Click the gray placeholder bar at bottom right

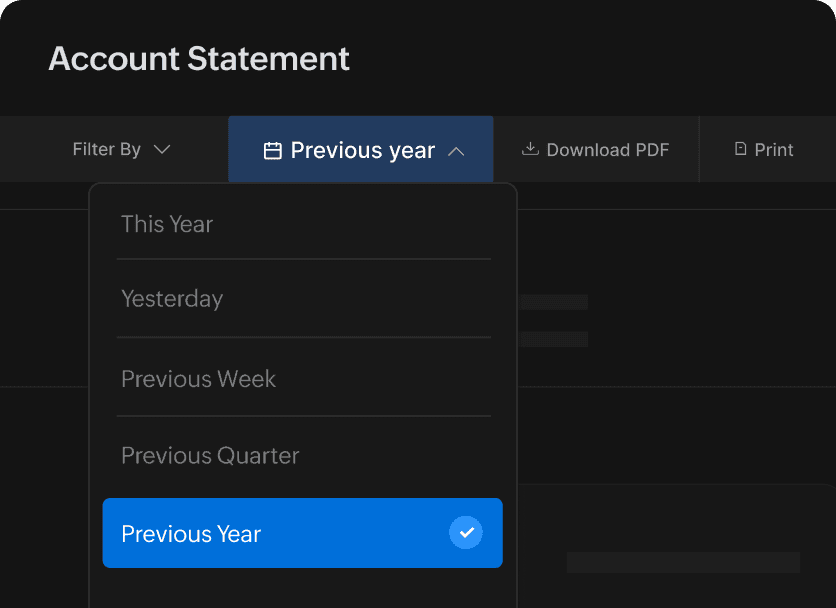[x=683, y=562]
